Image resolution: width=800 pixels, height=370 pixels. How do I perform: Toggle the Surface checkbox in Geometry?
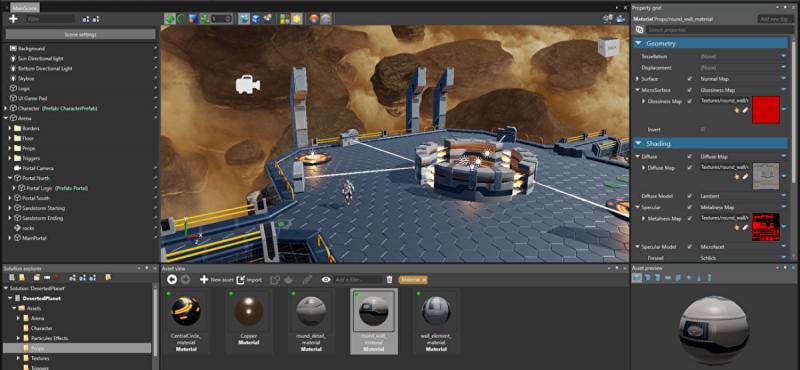(x=690, y=79)
